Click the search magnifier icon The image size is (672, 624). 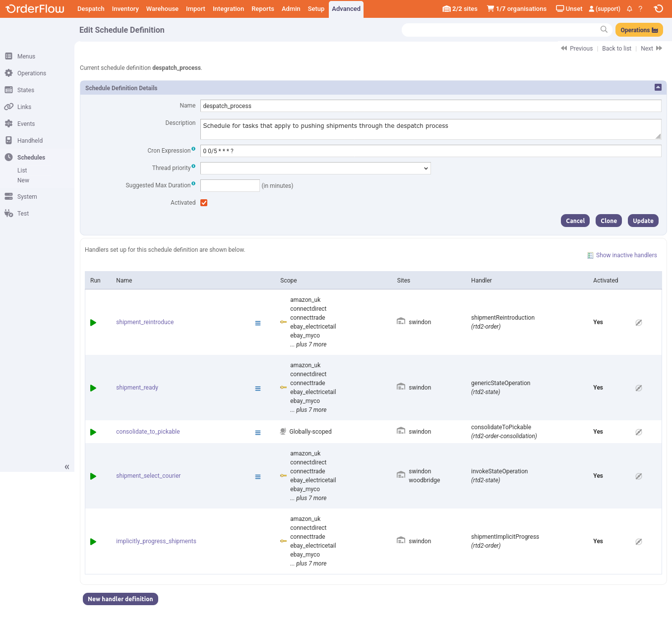pyautogui.click(x=604, y=30)
